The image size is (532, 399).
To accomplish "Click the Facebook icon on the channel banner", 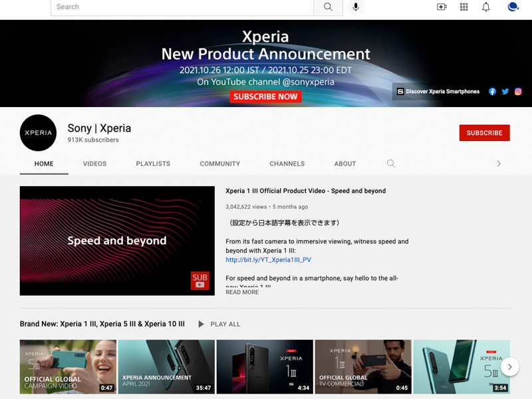I will (492, 91).
